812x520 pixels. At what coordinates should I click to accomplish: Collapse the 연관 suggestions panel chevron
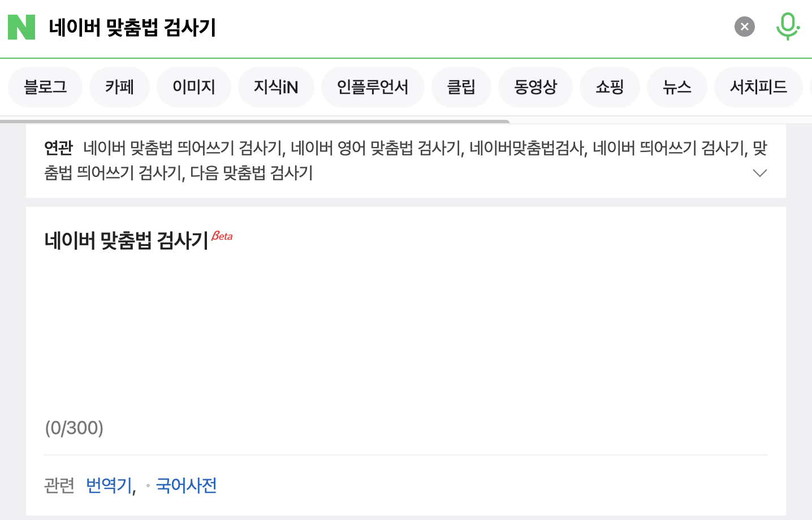click(760, 173)
